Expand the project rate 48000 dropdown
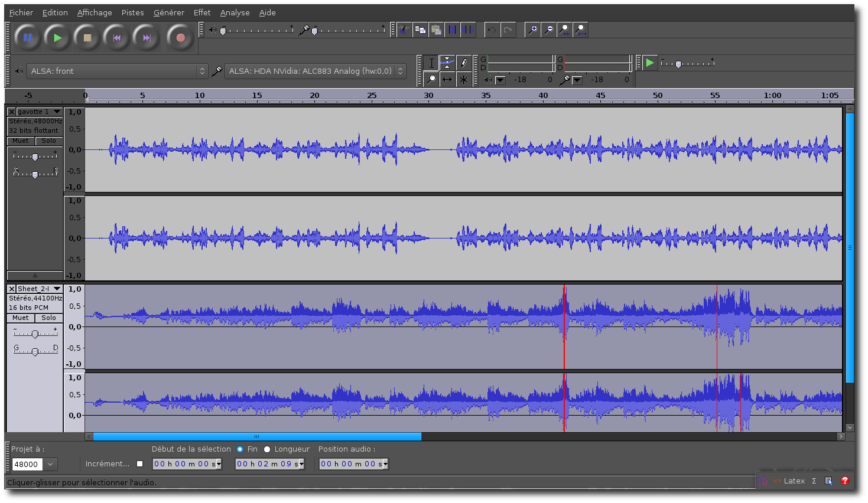 51,465
